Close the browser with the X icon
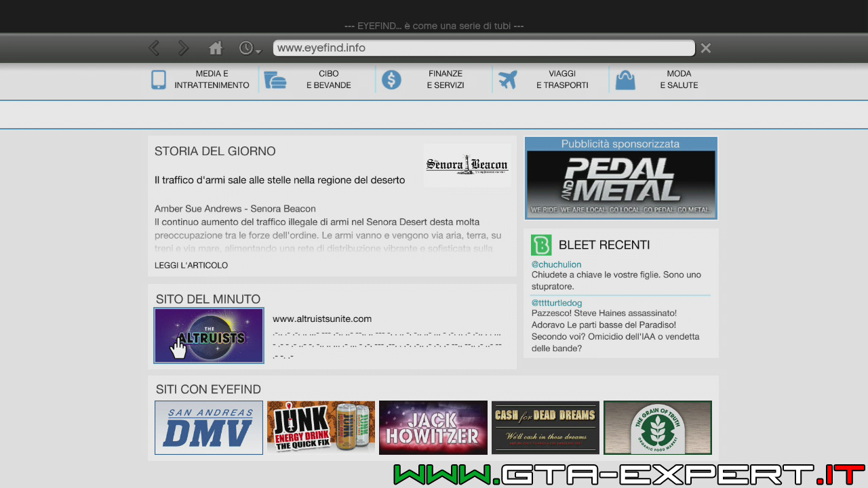The height and width of the screenshot is (488, 868). click(x=706, y=48)
